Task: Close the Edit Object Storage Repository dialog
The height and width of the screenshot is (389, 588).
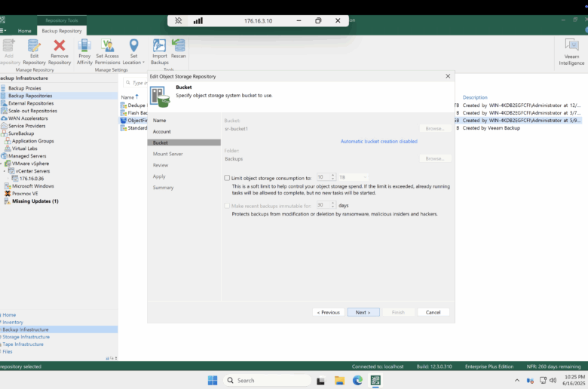Action: tap(448, 76)
